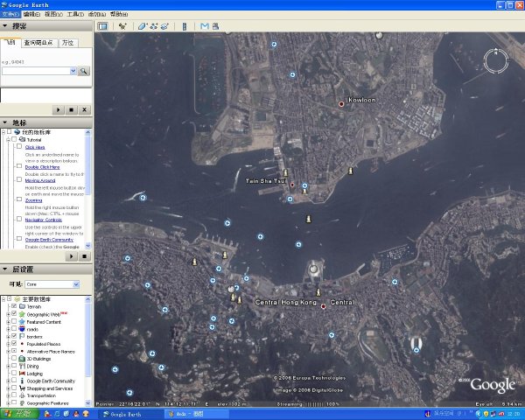
Task: Open the Zooming tutorial link
Action: click(33, 200)
